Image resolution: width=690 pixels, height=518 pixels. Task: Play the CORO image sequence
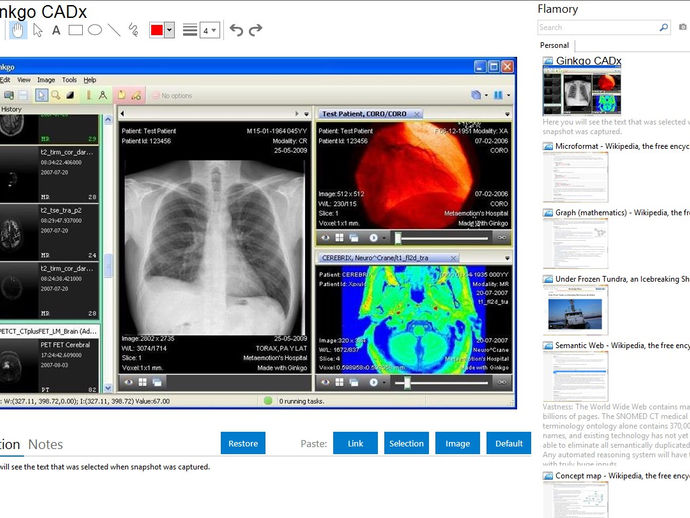click(x=374, y=238)
